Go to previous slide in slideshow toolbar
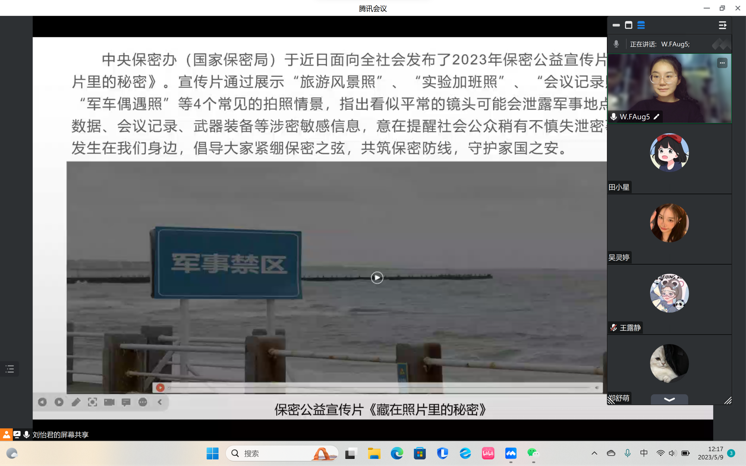 click(42, 402)
